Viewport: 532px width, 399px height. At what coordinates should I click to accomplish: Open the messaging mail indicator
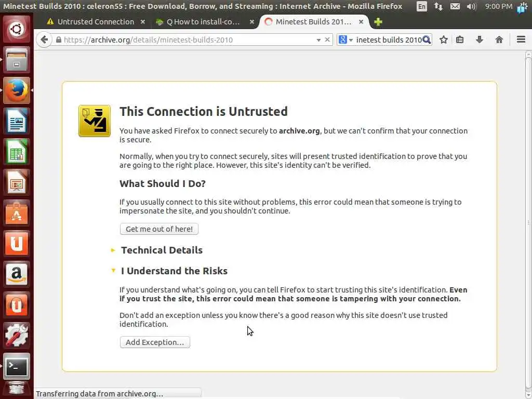pos(455,6)
